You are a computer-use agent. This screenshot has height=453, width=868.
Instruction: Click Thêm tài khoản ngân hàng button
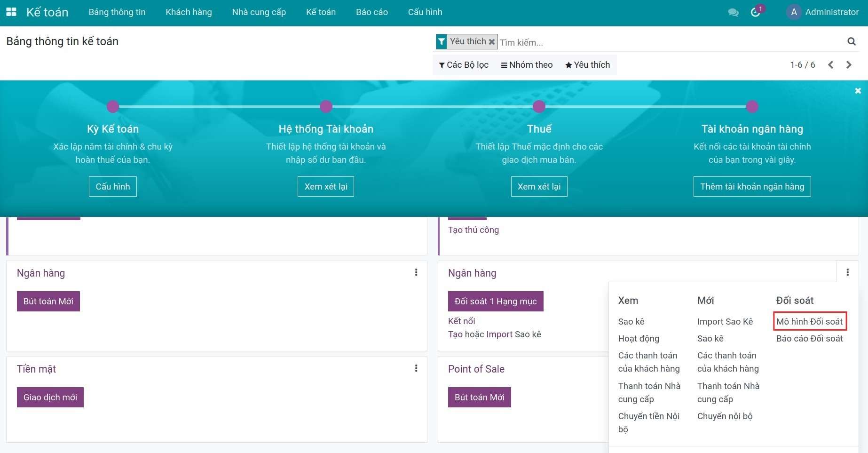pyautogui.click(x=752, y=187)
